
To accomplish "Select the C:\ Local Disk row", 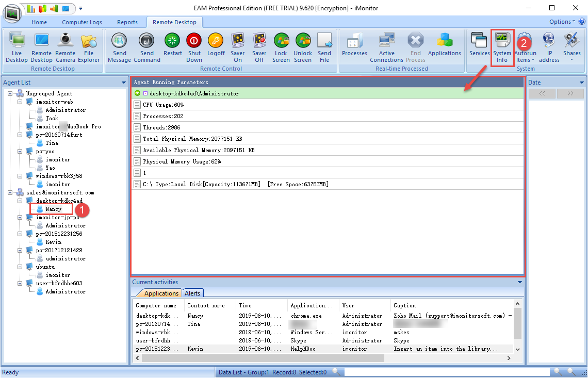I will click(328, 184).
